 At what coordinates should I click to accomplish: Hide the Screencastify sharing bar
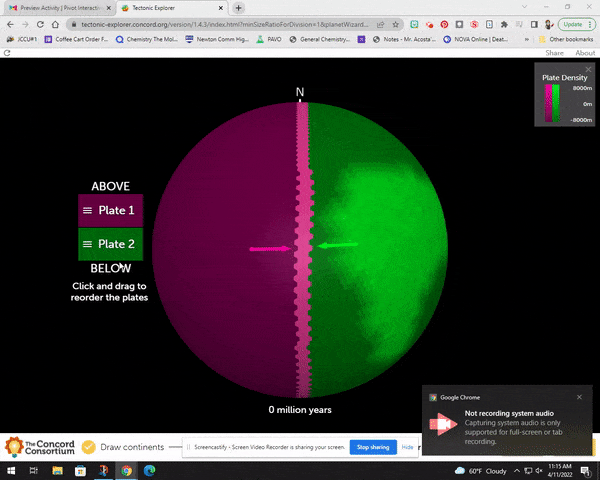pyautogui.click(x=407, y=447)
